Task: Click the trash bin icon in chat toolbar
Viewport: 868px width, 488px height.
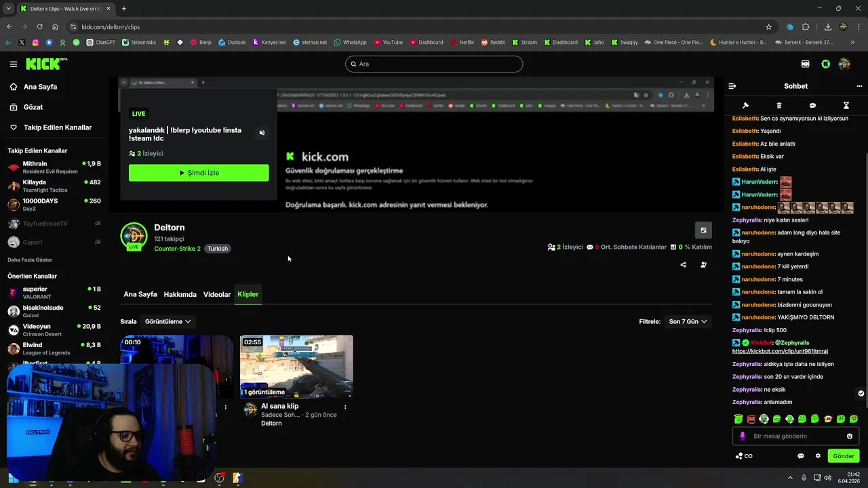Action: (x=778, y=106)
